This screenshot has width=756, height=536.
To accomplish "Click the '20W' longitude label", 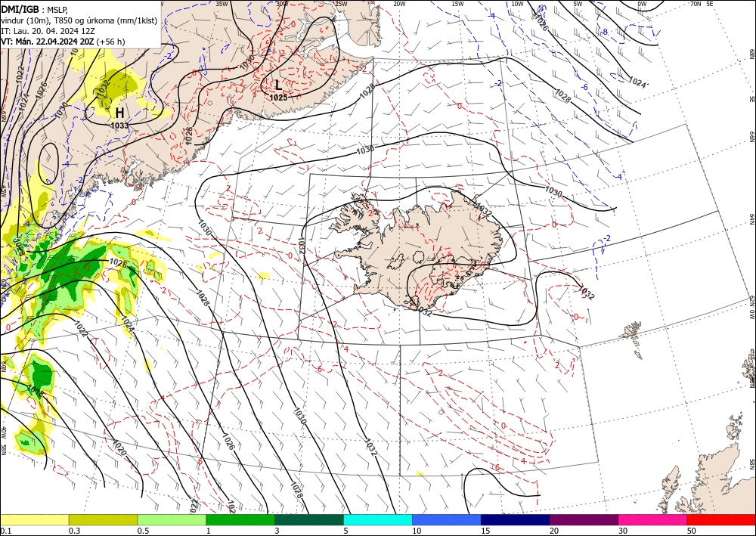I will [x=399, y=3].
